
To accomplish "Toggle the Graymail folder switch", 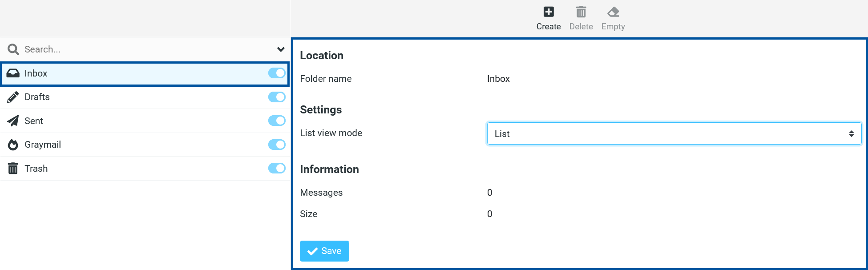I will coord(277,145).
